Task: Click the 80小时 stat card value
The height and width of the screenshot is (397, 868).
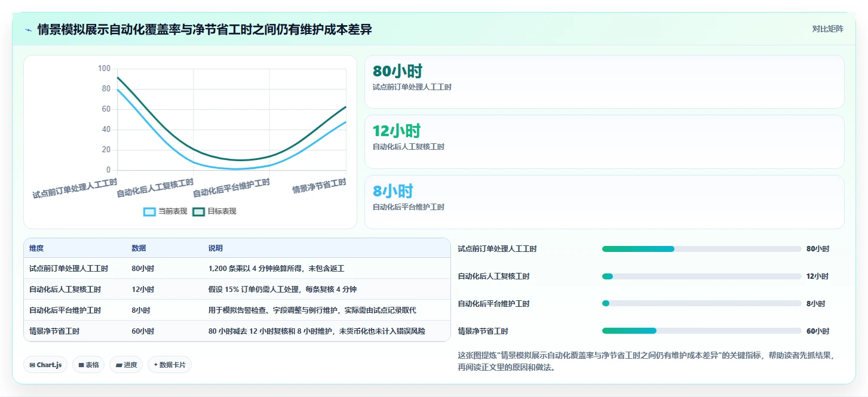Action: tap(397, 71)
